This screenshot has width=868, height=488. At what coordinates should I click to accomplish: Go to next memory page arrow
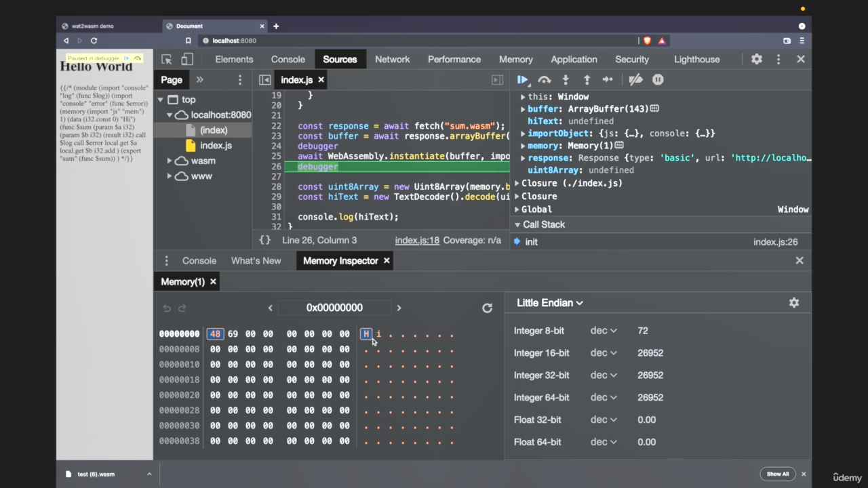pos(399,308)
